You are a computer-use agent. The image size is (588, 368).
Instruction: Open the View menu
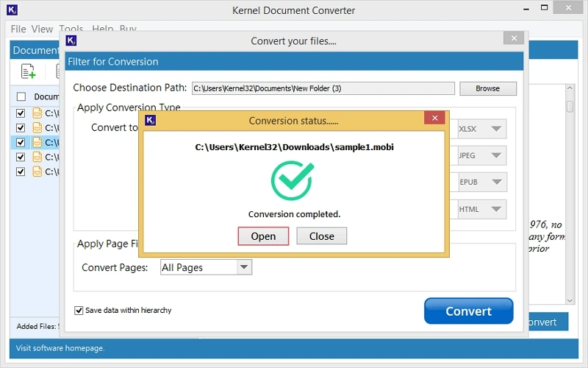coord(42,29)
